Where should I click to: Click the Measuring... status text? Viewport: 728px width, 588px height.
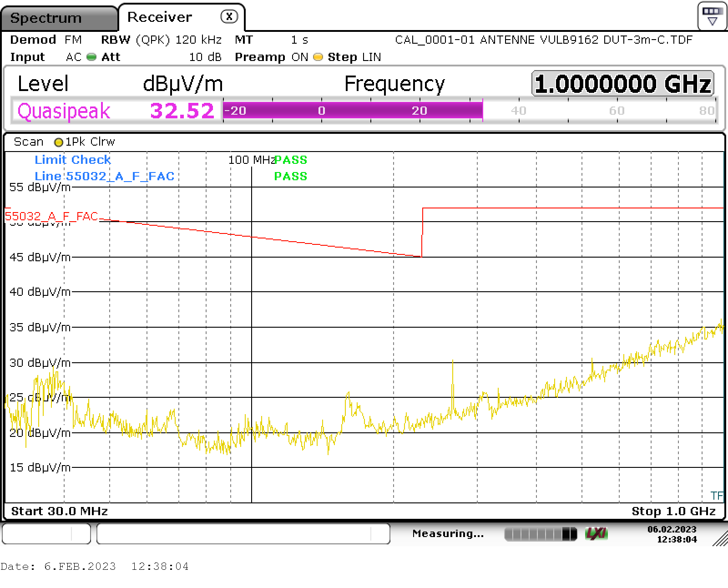coord(448,533)
